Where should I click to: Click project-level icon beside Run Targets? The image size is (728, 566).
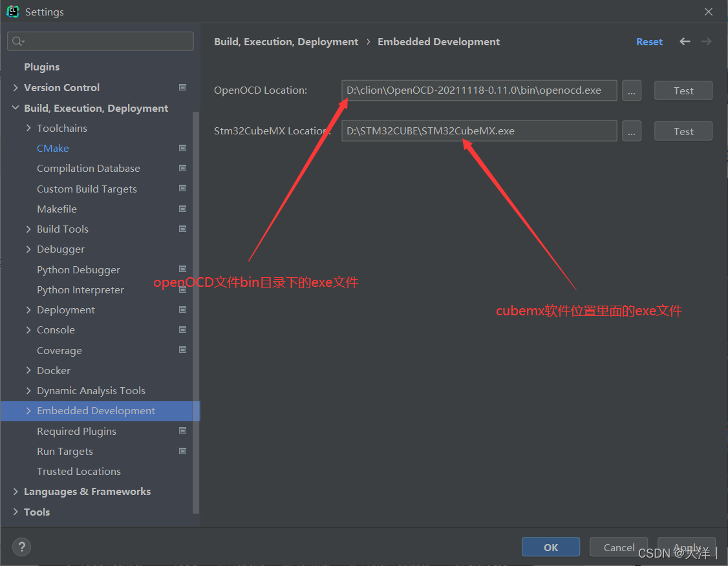tap(183, 451)
